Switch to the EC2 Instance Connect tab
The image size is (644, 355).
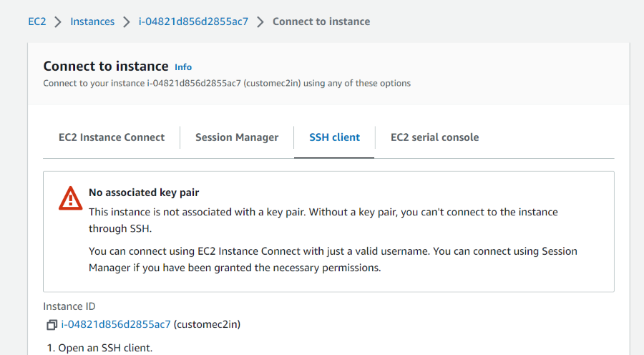point(112,137)
